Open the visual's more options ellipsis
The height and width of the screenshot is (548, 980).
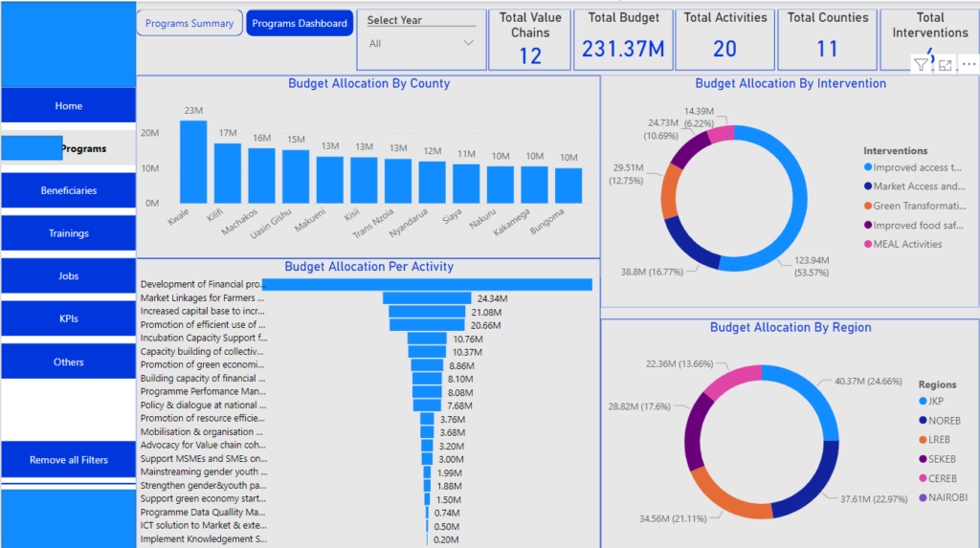pos(969,65)
